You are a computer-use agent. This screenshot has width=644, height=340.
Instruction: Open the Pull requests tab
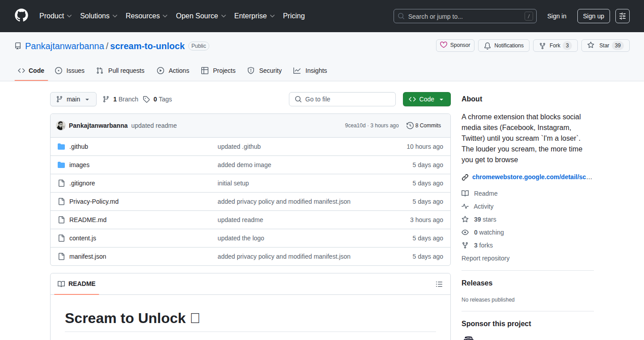coord(121,71)
